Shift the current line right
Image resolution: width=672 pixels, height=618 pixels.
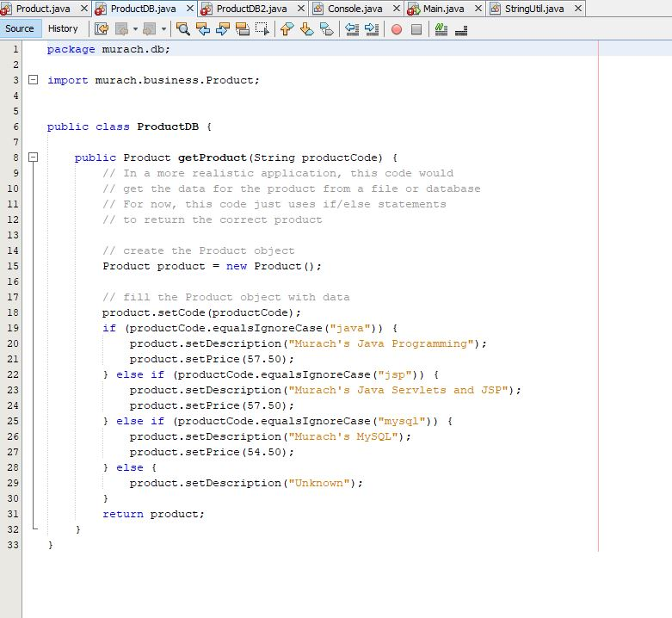371,29
